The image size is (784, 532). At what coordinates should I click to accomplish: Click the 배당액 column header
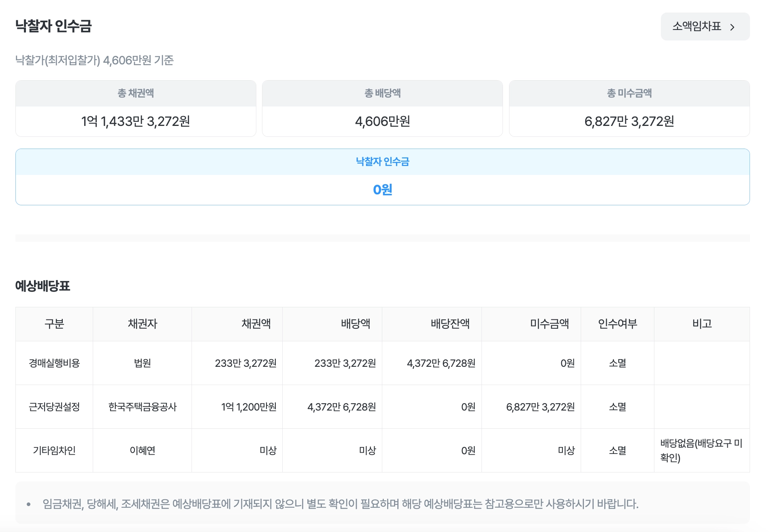[356, 324]
